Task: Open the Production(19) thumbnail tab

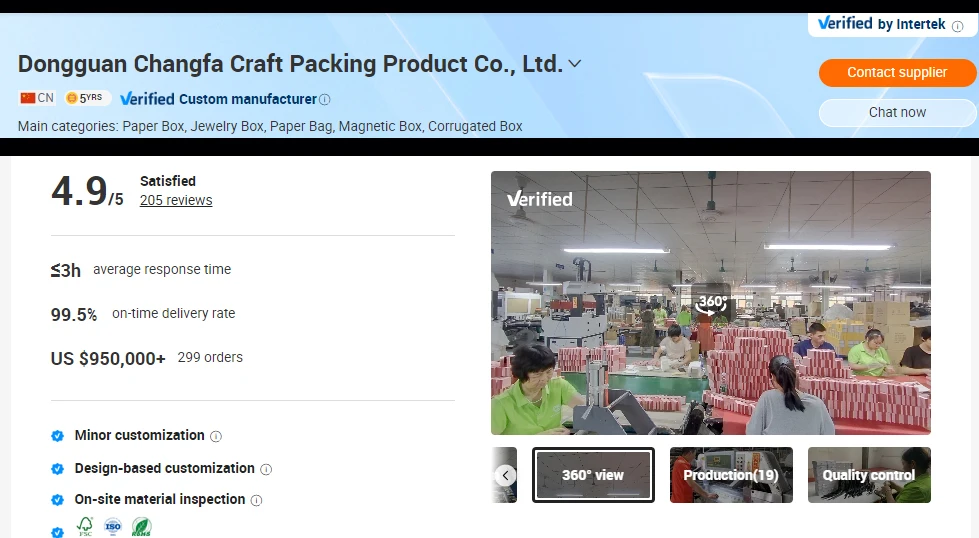Action: tap(731, 475)
